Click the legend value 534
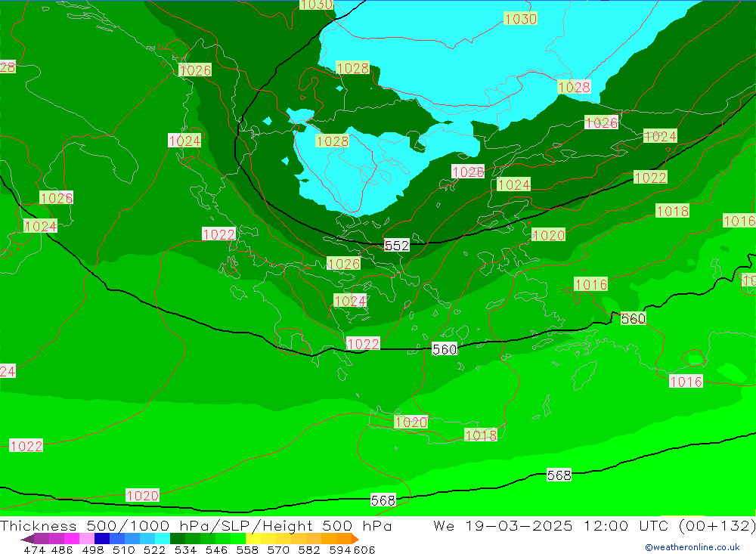The width and height of the screenshot is (756, 554). pyautogui.click(x=185, y=549)
